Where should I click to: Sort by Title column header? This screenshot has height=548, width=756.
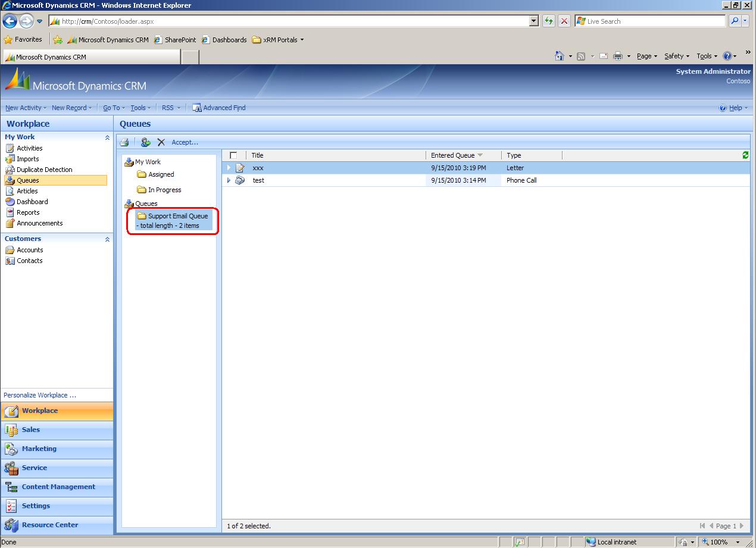coord(336,155)
